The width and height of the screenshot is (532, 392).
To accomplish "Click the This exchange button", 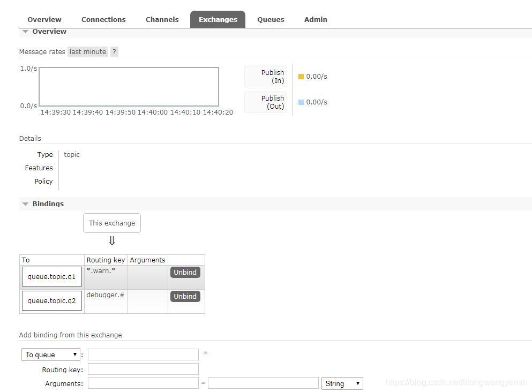I will (111, 223).
